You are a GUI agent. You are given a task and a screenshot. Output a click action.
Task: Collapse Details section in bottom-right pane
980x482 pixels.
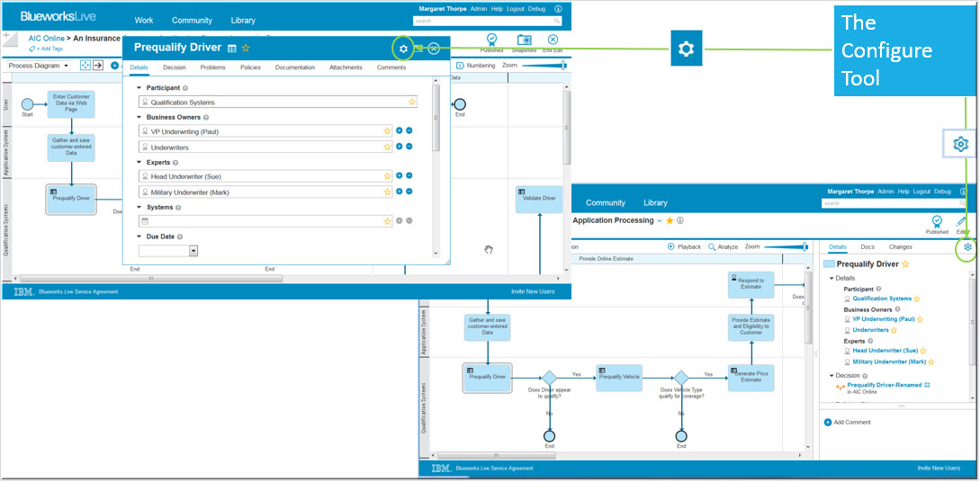coord(832,279)
